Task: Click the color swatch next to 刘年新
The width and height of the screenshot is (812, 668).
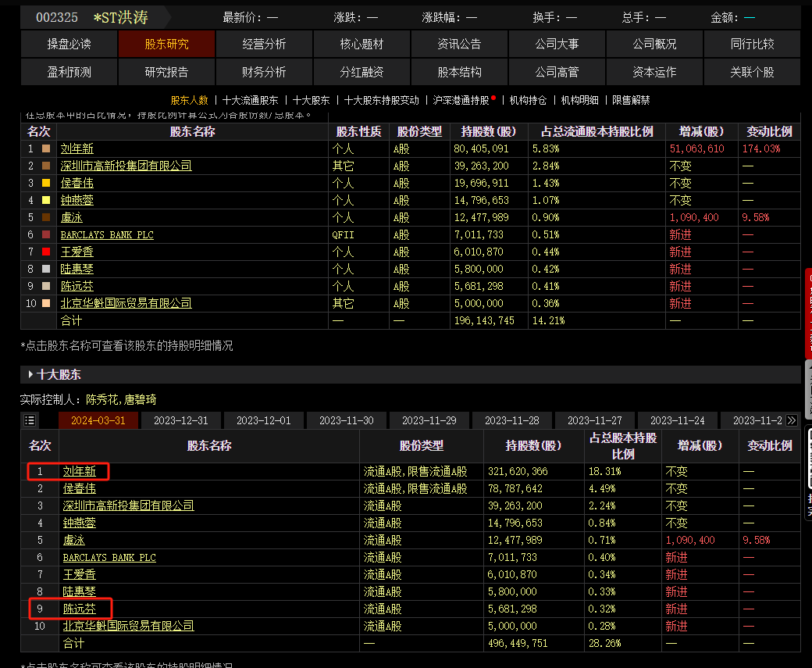Action: pyautogui.click(x=46, y=148)
